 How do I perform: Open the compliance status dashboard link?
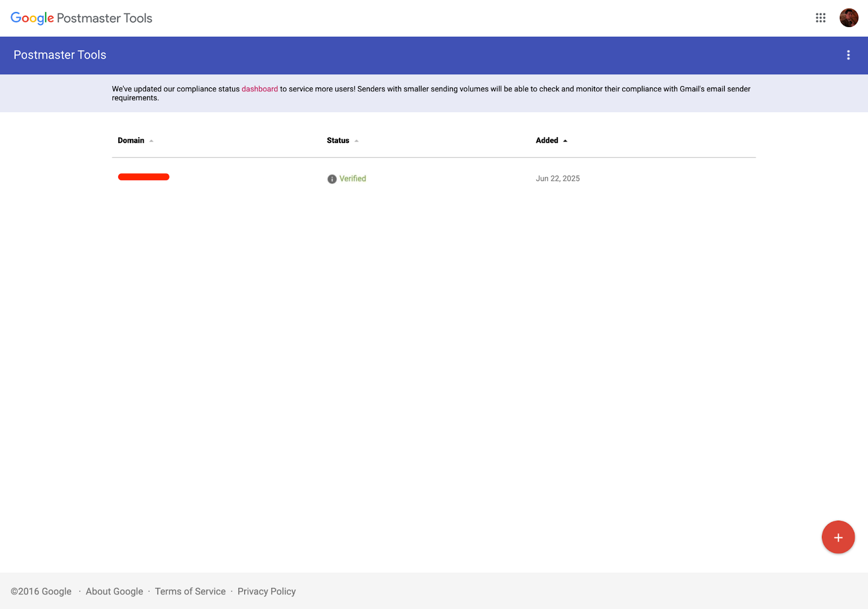coord(259,89)
